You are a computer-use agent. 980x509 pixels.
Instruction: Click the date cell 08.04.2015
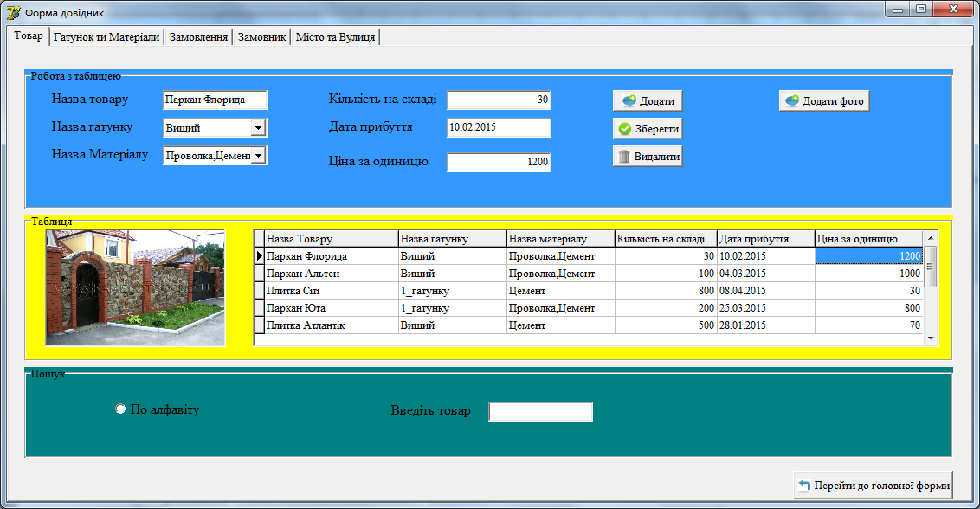click(765, 291)
